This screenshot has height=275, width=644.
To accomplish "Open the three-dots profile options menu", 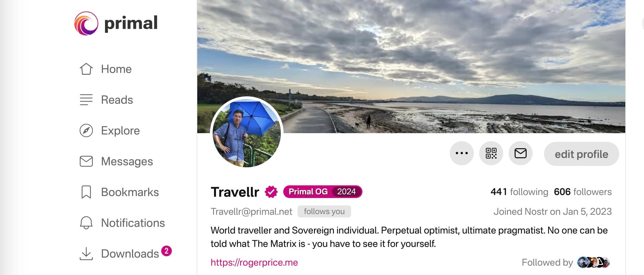I will pos(462,154).
